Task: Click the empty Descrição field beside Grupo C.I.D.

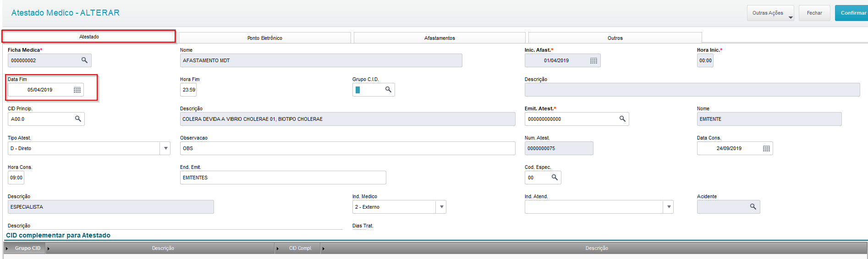Action: 692,90
